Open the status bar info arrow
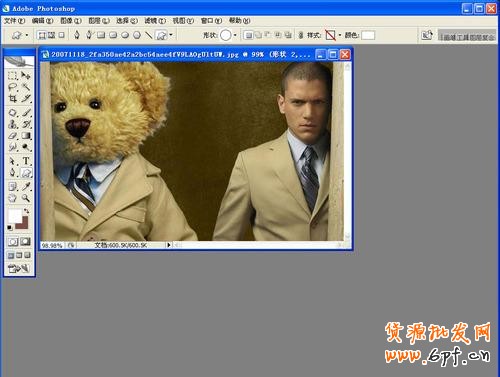 click(169, 245)
